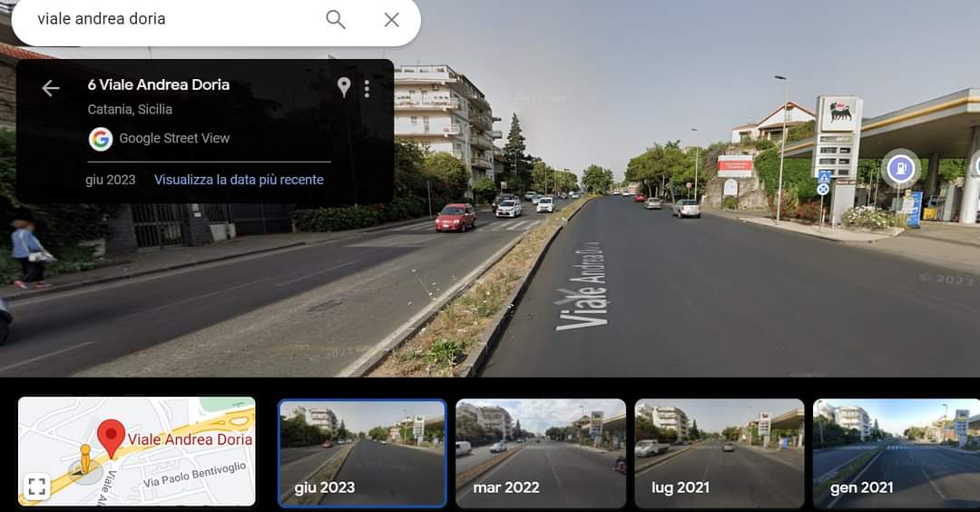Click Via Paolo Bentivoglio on minimap
Image resolution: width=980 pixels, height=512 pixels.
194,475
